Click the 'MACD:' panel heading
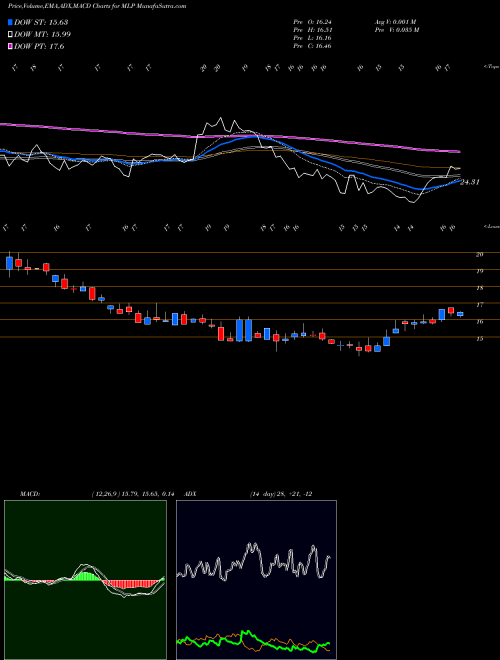The image size is (500, 660). click(x=29, y=494)
